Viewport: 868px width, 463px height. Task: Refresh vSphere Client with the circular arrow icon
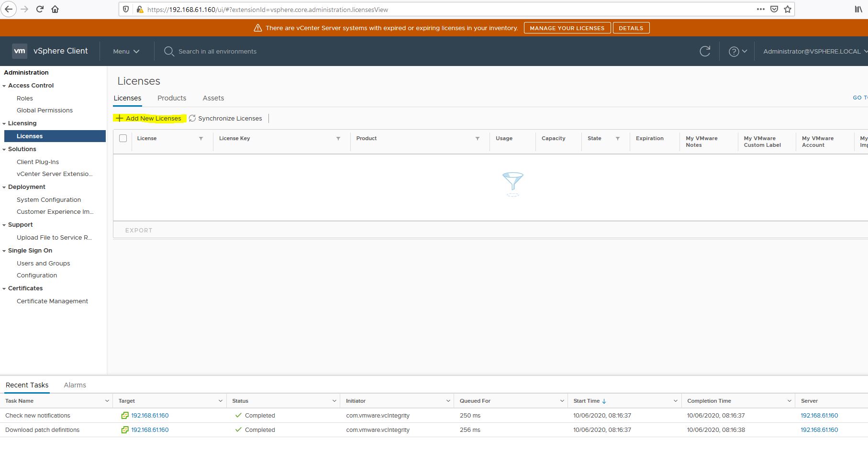[705, 51]
